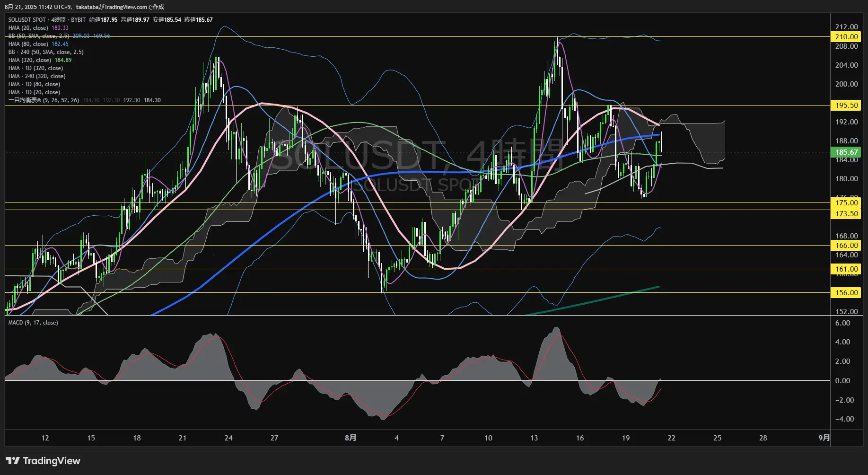The width and height of the screenshot is (868, 475).
Task: Select the HMA · 1D (320, close) legend entry
Action: click(35, 68)
